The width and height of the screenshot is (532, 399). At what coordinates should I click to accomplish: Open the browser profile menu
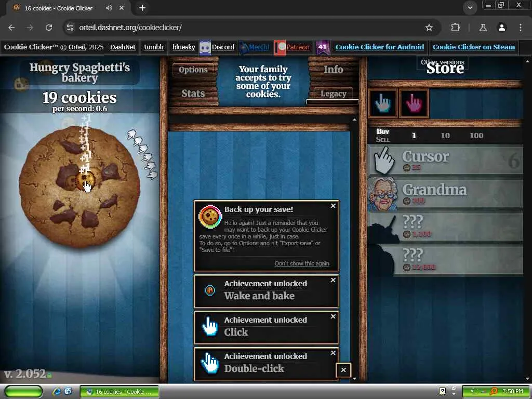(x=502, y=28)
